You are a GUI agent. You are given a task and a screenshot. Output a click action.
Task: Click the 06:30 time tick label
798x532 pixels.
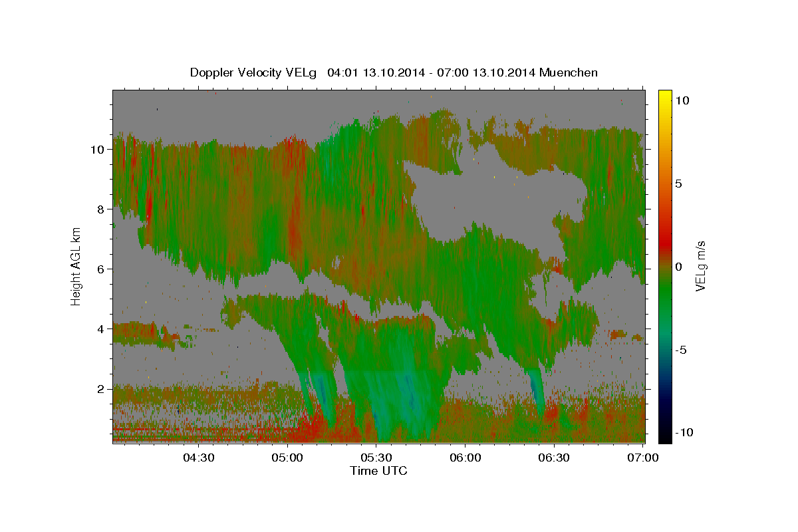tap(554, 458)
